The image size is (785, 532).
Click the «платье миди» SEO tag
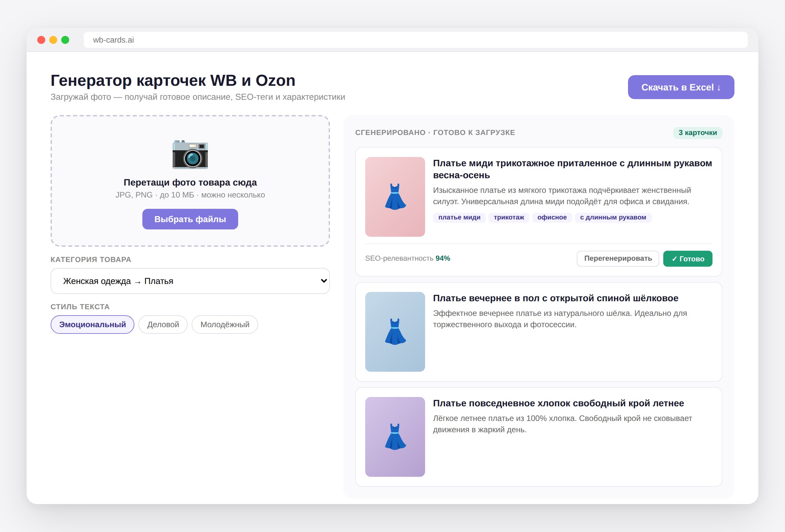(x=459, y=217)
